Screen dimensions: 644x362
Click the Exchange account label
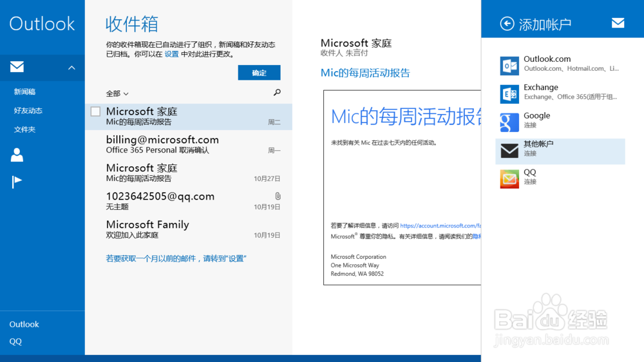click(541, 88)
